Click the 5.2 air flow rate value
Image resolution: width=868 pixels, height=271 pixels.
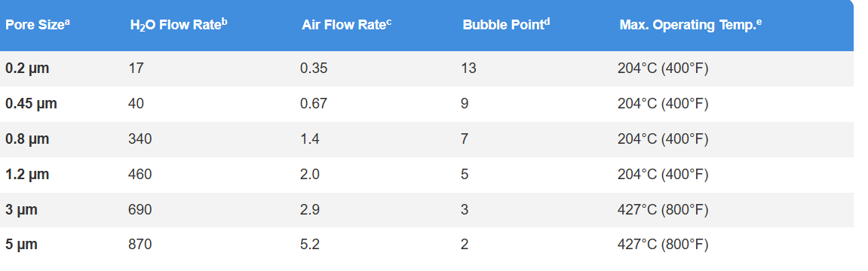pyautogui.click(x=310, y=244)
